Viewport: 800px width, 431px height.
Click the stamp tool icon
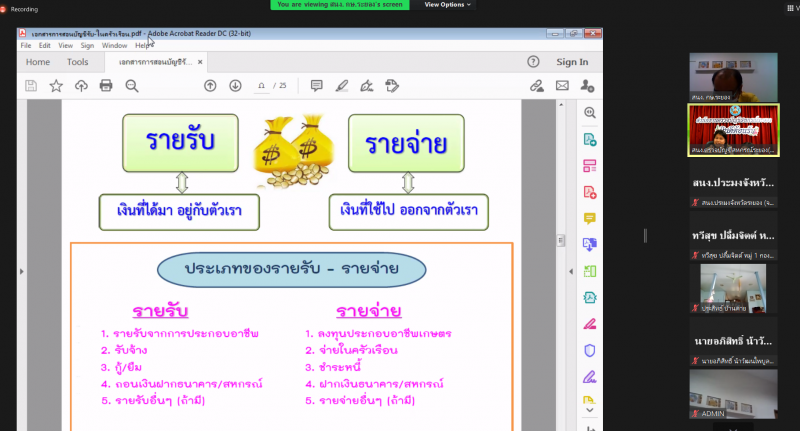pyautogui.click(x=392, y=86)
